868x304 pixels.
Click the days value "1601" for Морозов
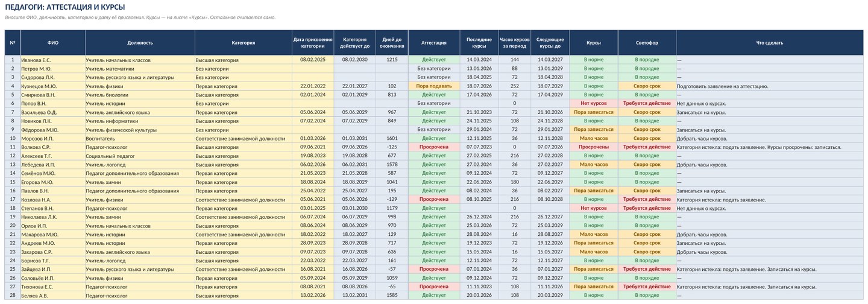click(392, 139)
